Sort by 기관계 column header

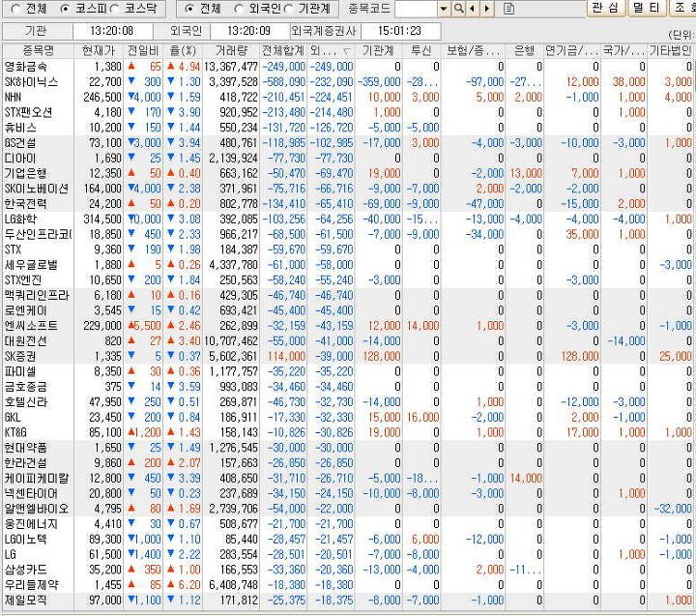click(379, 50)
